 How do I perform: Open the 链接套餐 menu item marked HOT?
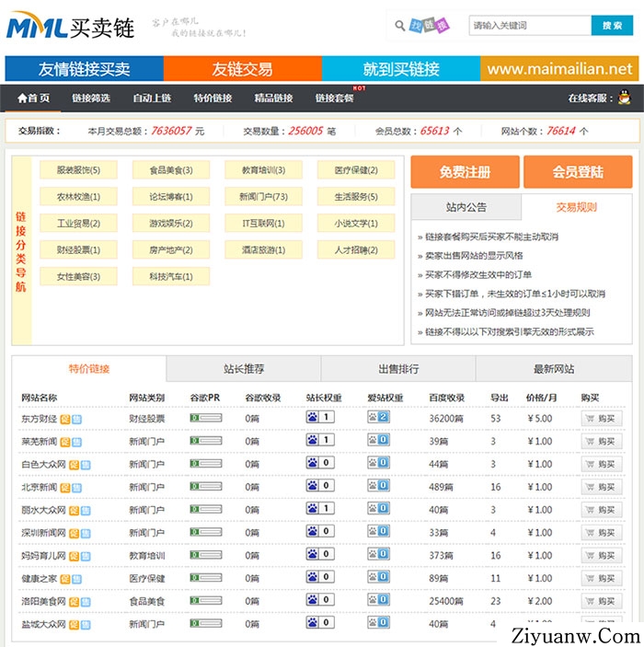[x=334, y=98]
